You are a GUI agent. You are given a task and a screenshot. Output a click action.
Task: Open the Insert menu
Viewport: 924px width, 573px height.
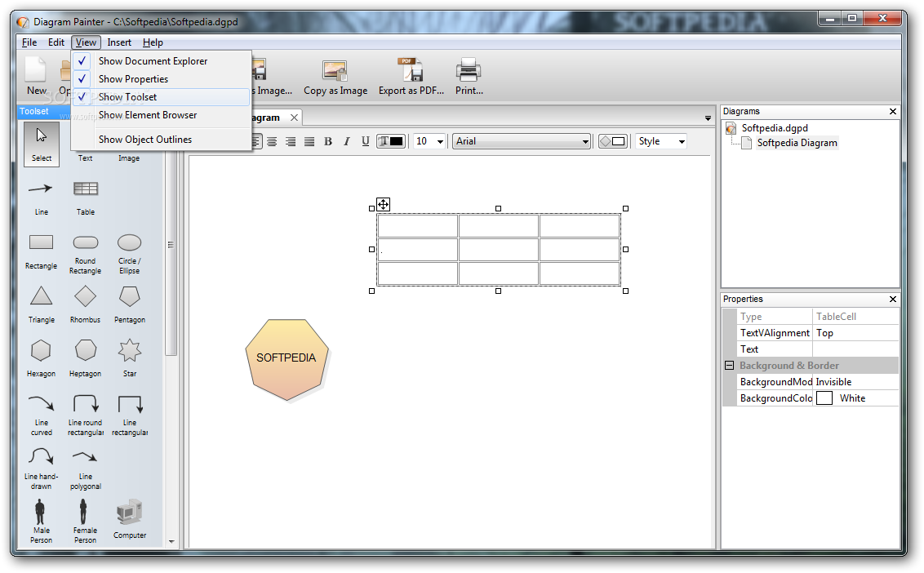click(x=119, y=42)
